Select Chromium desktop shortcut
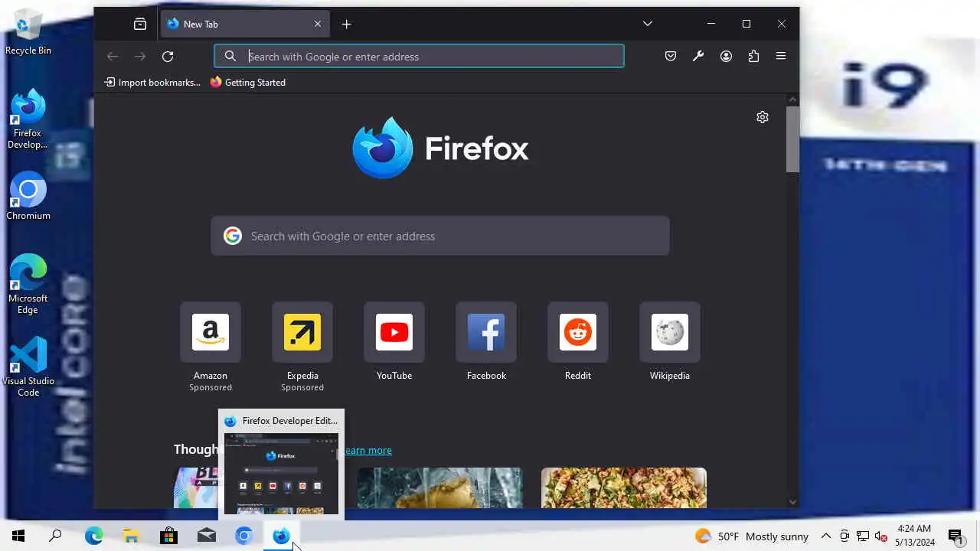The width and height of the screenshot is (980, 551). pyautogui.click(x=28, y=197)
